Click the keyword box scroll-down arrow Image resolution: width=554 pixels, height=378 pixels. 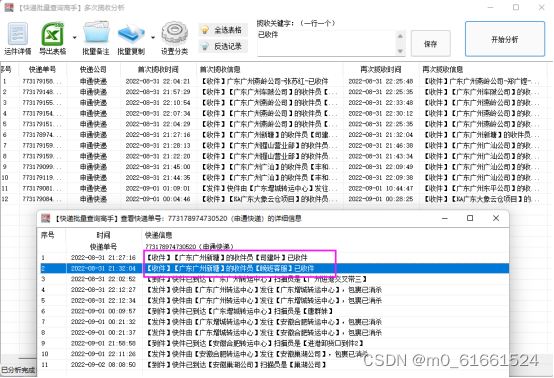(x=400, y=51)
